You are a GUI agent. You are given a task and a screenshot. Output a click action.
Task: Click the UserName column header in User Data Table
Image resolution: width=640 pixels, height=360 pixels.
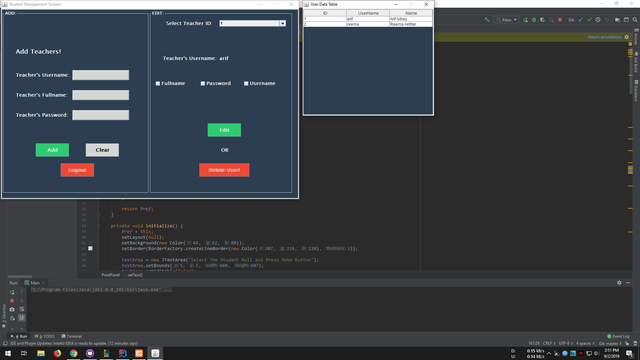click(x=368, y=13)
